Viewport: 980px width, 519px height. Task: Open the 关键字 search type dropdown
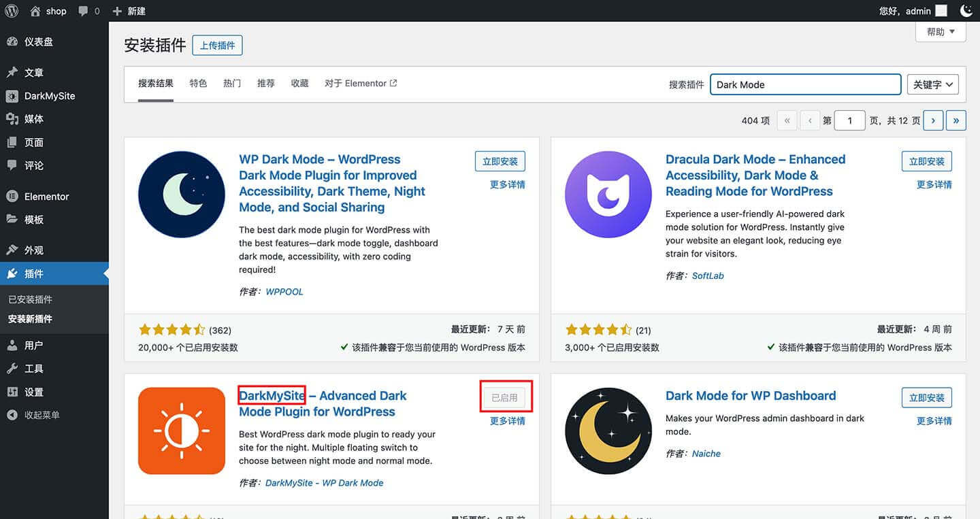click(x=933, y=84)
